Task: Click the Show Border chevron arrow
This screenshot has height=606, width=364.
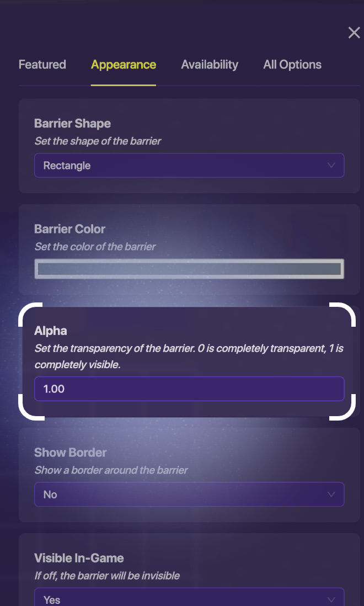Action: point(331,495)
